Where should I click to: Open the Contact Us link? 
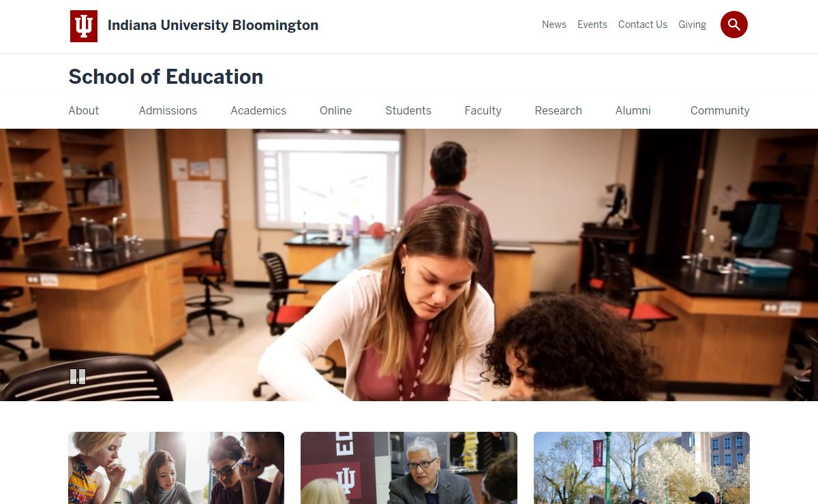pos(643,25)
